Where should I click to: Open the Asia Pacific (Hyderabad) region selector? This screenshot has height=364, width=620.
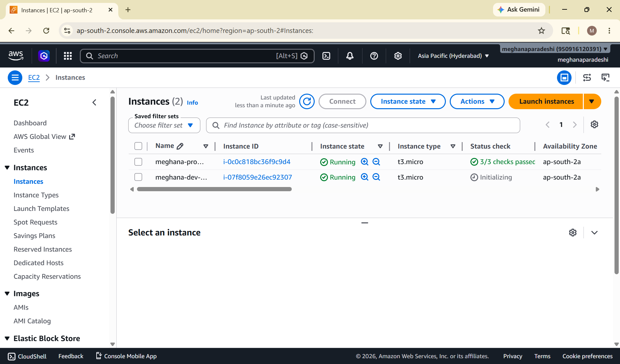click(453, 56)
